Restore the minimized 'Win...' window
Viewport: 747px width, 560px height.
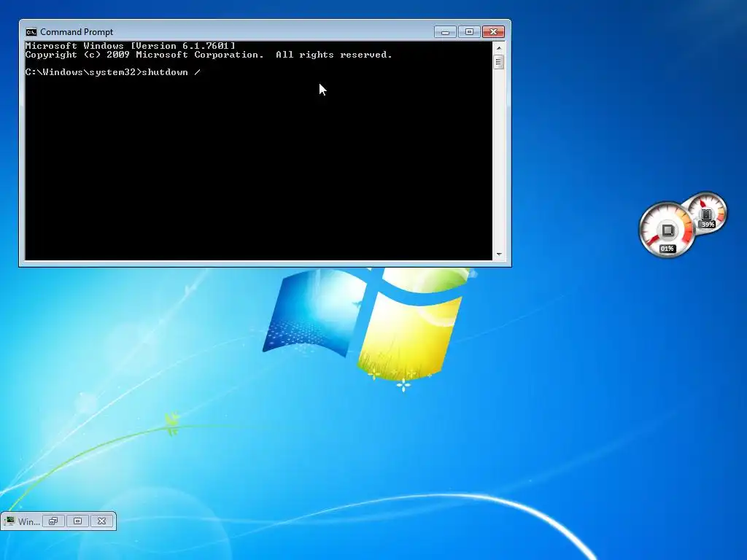[53, 521]
